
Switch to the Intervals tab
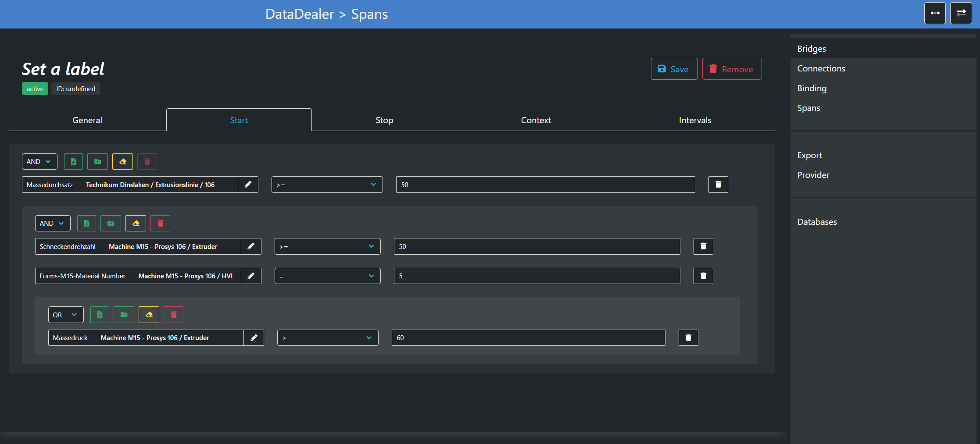695,120
